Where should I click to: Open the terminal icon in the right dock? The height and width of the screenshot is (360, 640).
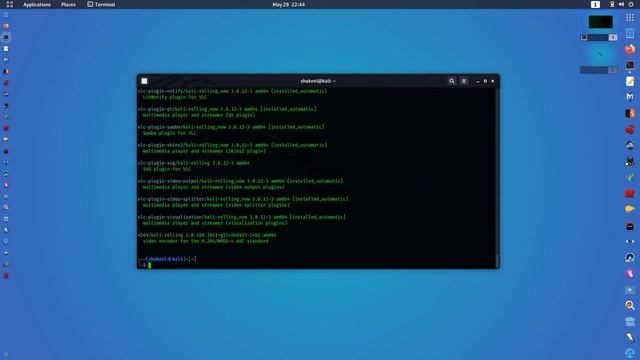630,65
